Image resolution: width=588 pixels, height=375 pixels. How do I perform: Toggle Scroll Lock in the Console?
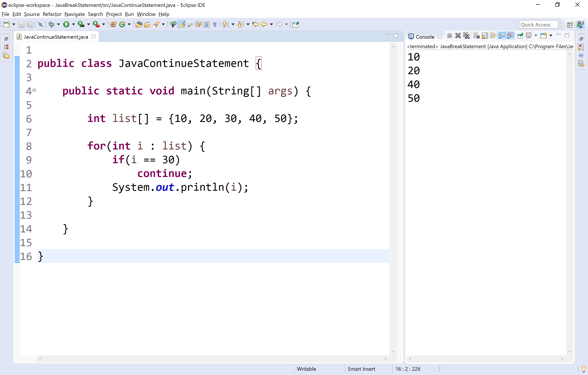coord(484,35)
